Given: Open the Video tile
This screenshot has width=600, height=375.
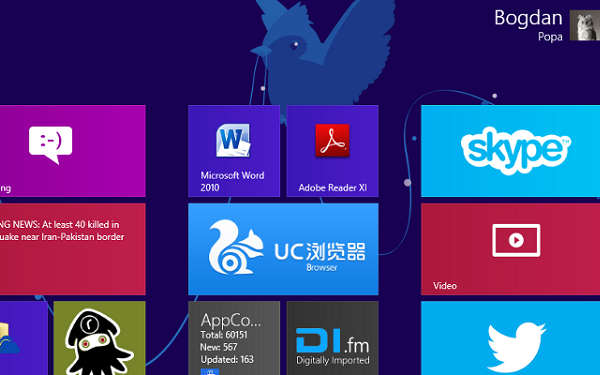Looking at the screenshot, I should click(x=510, y=249).
